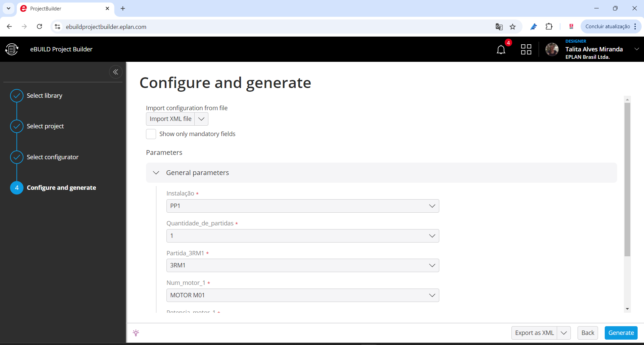Open the applications grid menu
Screen dimensions: 644x345
[x=526, y=49]
